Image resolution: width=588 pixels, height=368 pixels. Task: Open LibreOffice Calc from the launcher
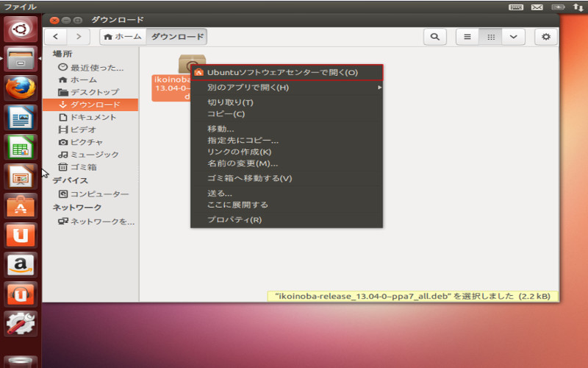tap(21, 146)
